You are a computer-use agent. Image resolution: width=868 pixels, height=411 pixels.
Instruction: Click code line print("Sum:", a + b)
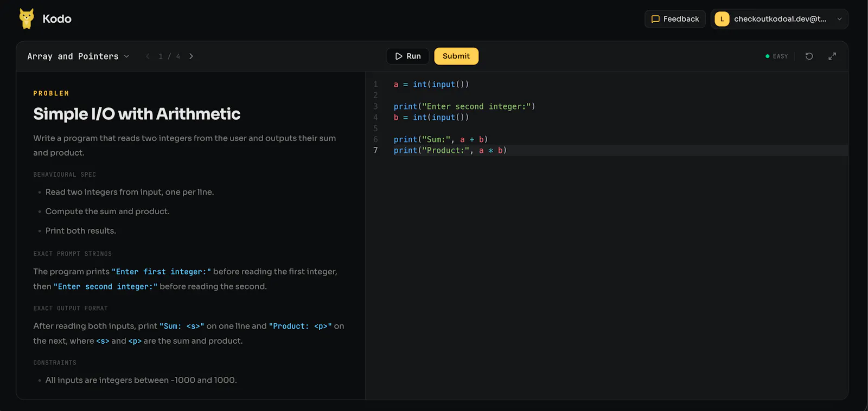click(441, 139)
